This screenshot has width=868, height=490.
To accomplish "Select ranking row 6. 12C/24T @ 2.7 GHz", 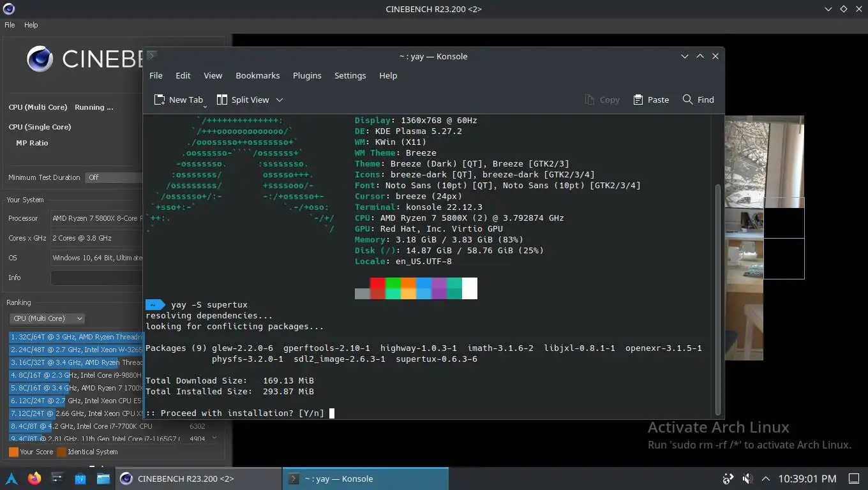I will [76, 401].
